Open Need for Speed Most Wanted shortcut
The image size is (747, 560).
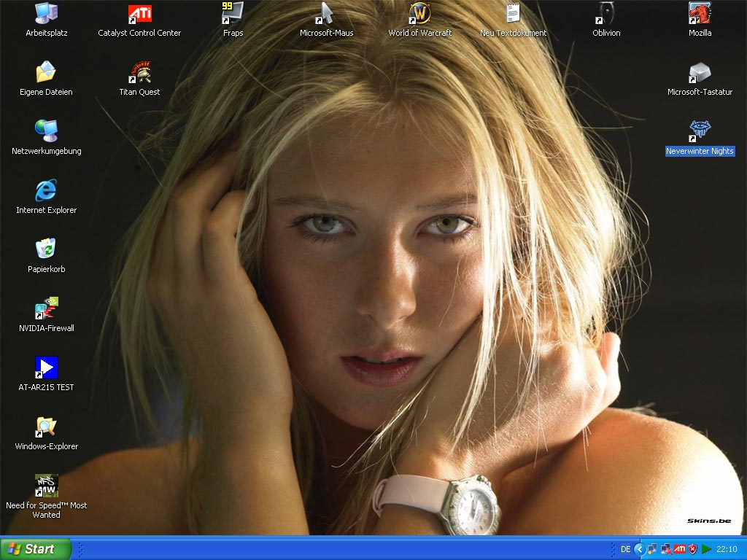click(46, 486)
